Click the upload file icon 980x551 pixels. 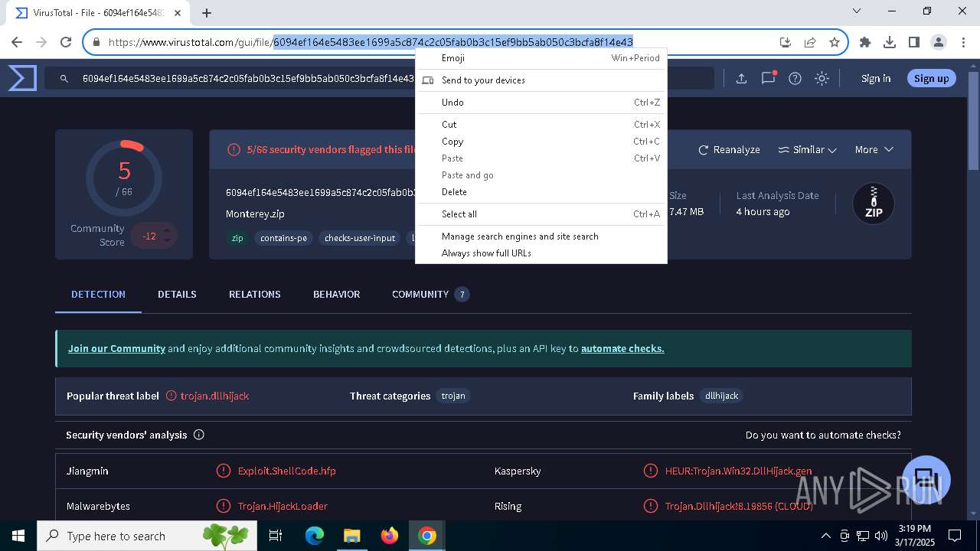point(741,78)
